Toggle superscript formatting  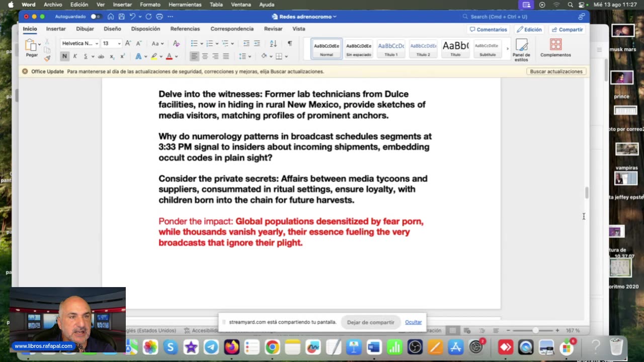[122, 56]
